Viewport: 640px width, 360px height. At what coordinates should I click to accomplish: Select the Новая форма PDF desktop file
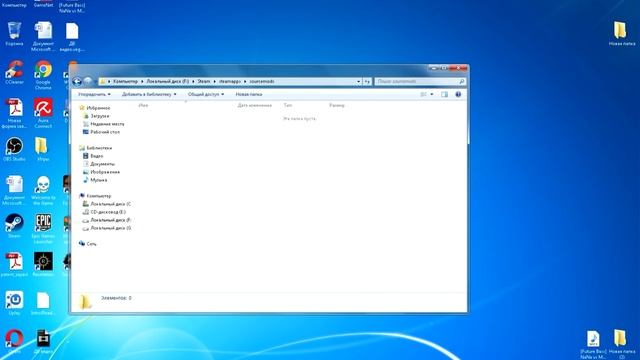(14, 113)
